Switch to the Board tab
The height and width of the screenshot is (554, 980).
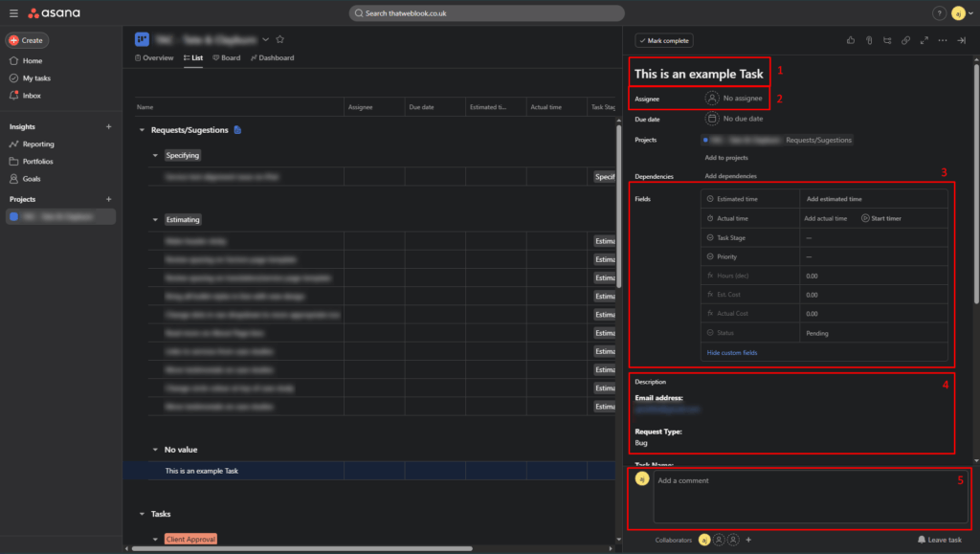point(226,58)
